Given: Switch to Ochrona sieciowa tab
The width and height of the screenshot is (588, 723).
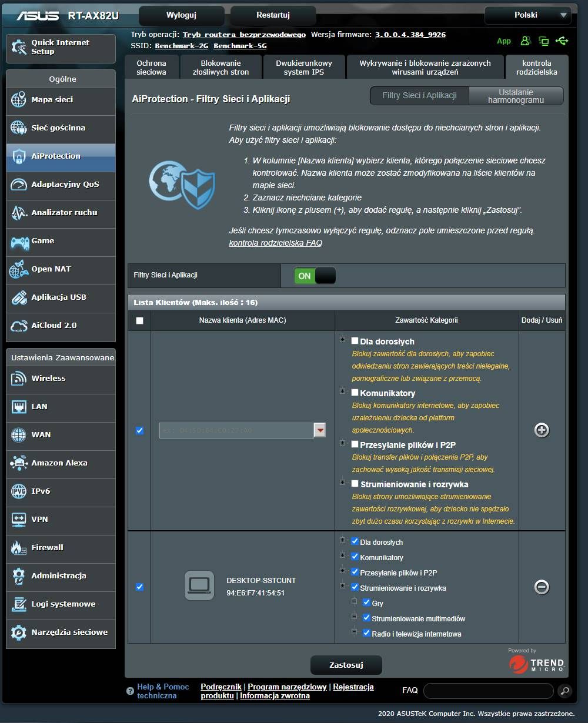Looking at the screenshot, I should (151, 68).
